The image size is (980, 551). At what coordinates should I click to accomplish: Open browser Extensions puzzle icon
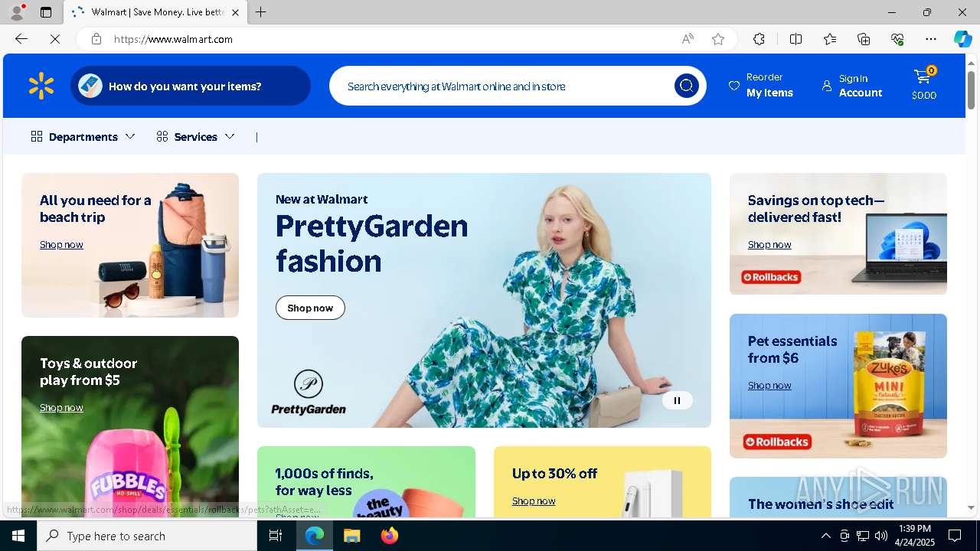759,39
